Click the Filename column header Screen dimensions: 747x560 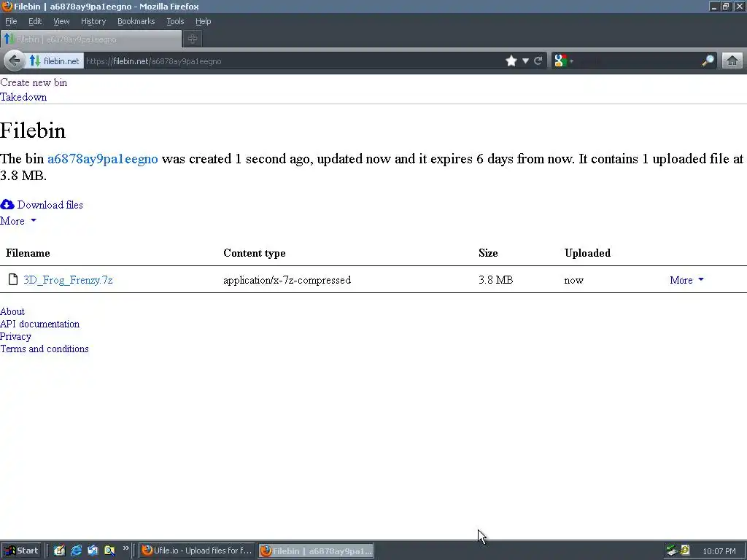pyautogui.click(x=28, y=253)
